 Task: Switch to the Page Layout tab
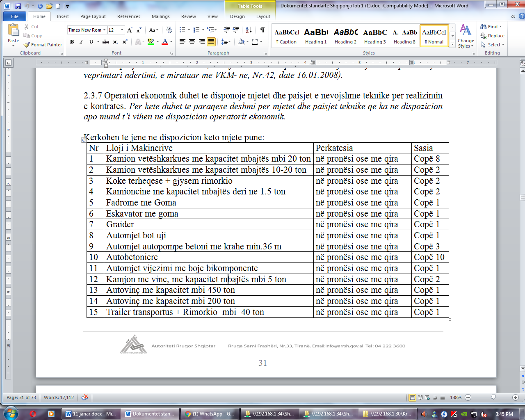click(93, 16)
